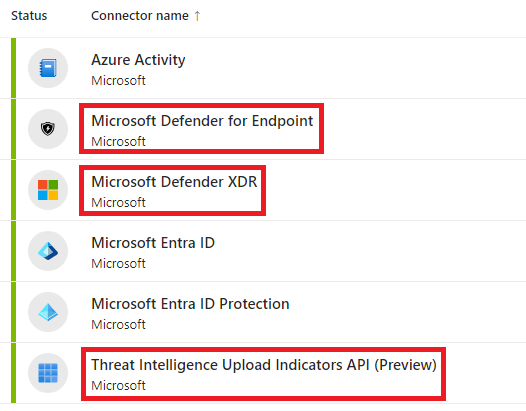Click Microsoft publisher under Azure Activity
Image resolution: width=526 pixels, height=411 pixels.
click(118, 81)
